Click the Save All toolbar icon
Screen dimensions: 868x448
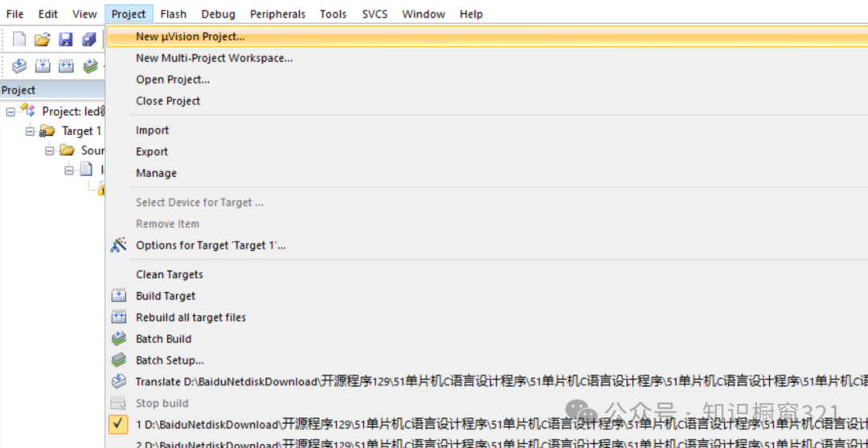[89, 39]
